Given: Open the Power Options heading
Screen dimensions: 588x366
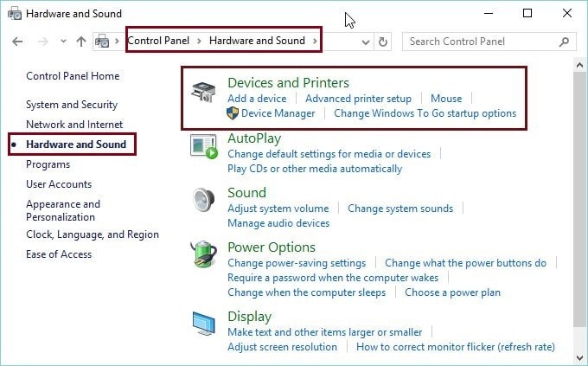Looking at the screenshot, I should tap(272, 247).
